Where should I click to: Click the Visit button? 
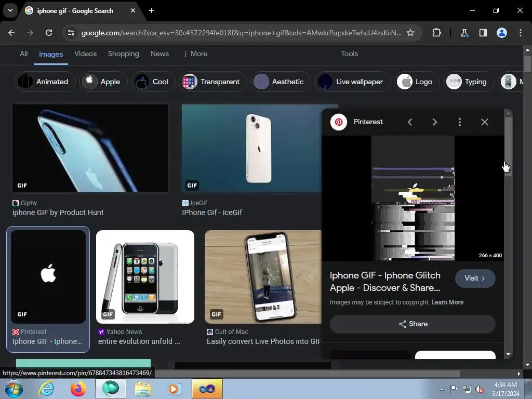pos(475,278)
